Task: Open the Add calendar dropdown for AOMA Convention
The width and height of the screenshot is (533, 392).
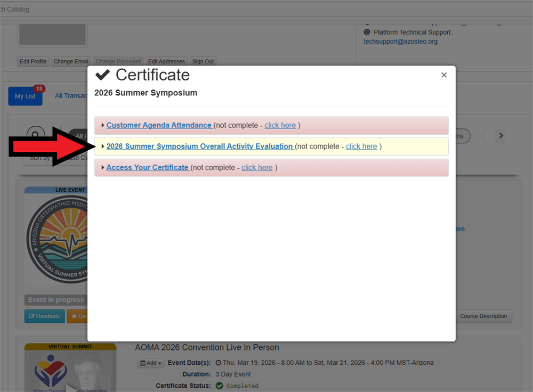Action: click(151, 363)
